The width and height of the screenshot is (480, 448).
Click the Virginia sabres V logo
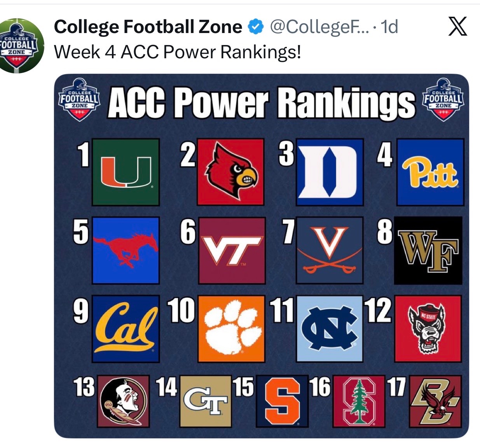330,250
